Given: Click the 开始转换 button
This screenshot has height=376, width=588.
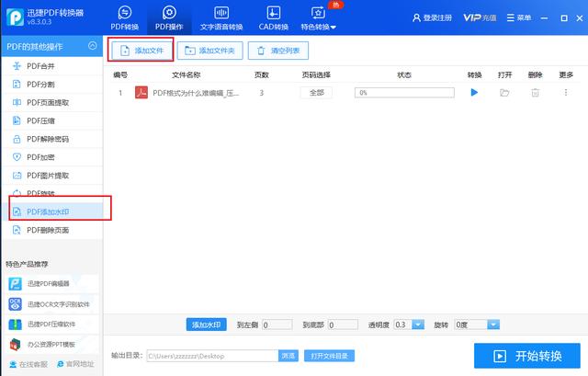Looking at the screenshot, I should 526,356.
